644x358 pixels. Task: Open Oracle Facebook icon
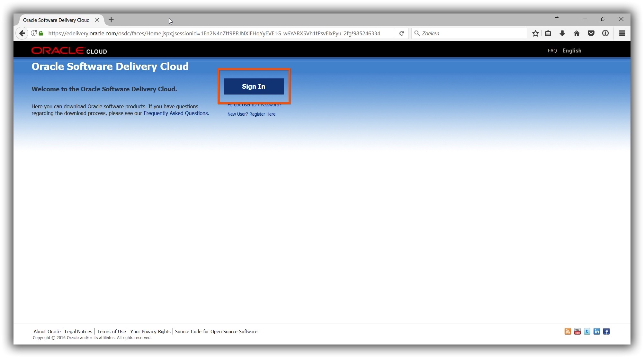point(606,331)
